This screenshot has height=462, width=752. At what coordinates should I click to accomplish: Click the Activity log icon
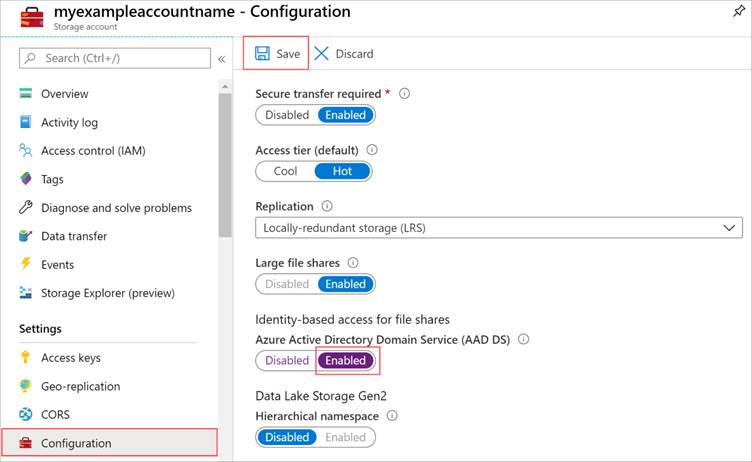[25, 122]
